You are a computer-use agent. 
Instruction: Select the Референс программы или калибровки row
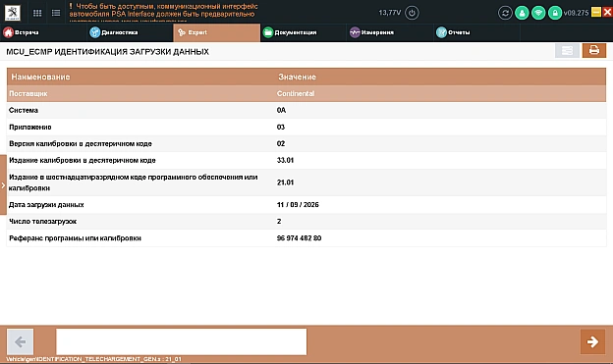coord(306,238)
